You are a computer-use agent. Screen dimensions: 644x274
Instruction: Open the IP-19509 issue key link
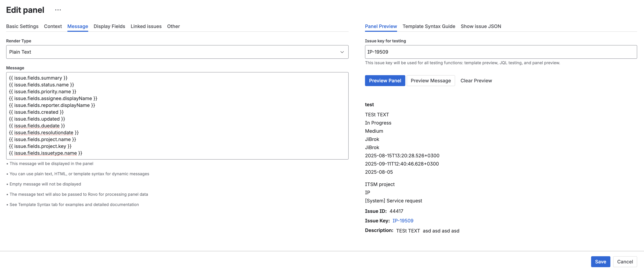pyautogui.click(x=403, y=221)
